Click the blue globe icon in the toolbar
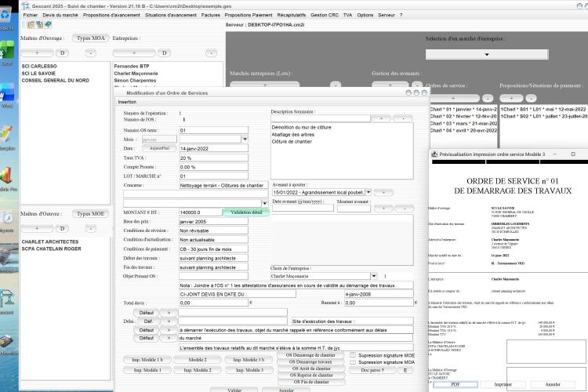This screenshot has height=392, width=588. click(48, 25)
